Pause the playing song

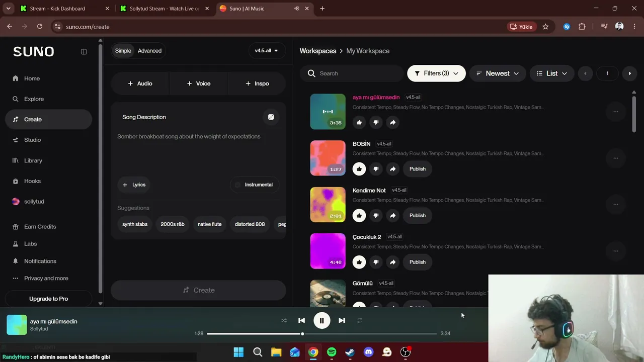point(322,320)
